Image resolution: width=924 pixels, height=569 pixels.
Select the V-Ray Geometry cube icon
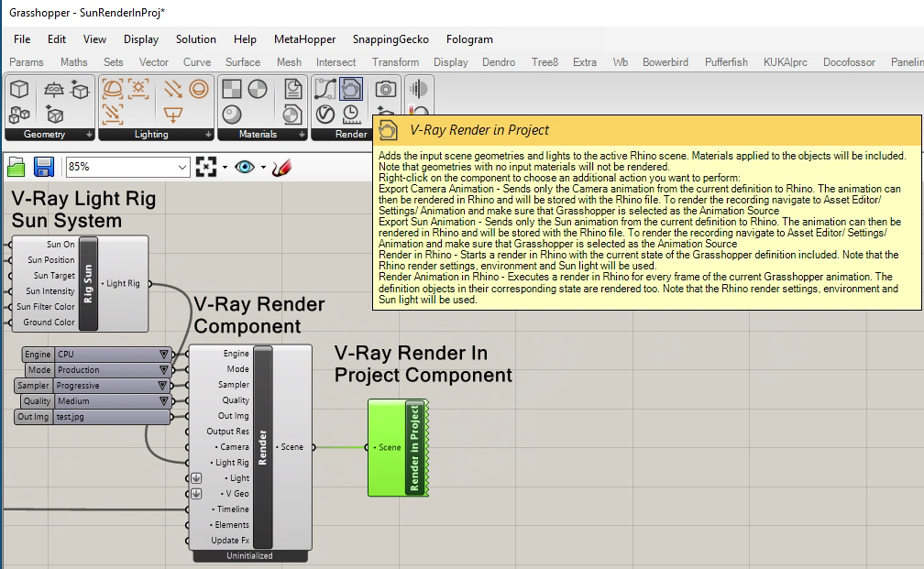coord(19,90)
